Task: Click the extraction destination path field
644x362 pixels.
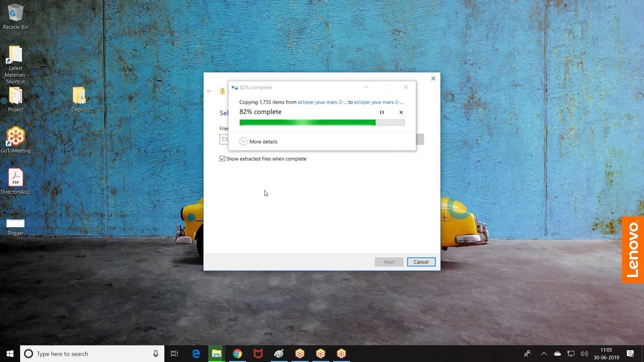Action: (224, 139)
